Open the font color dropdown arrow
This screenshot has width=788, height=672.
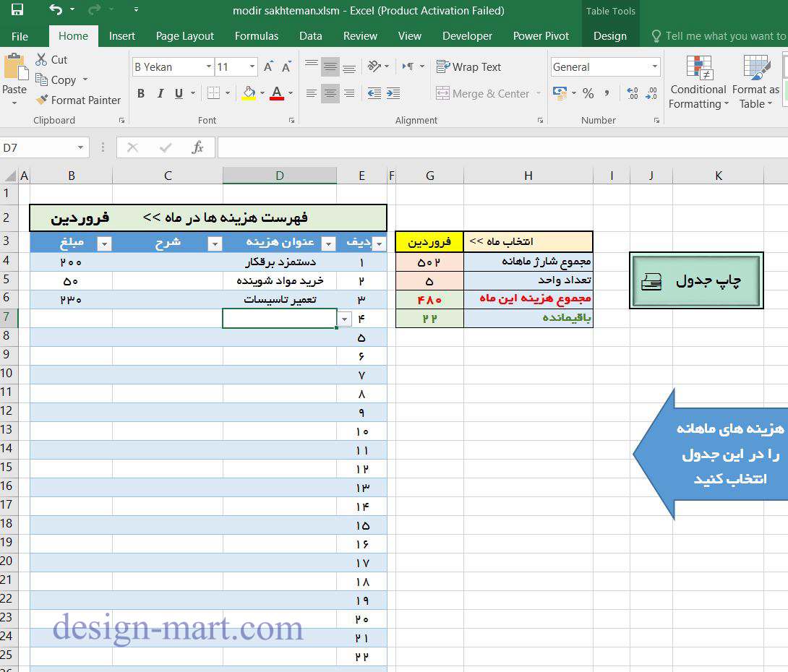(291, 93)
